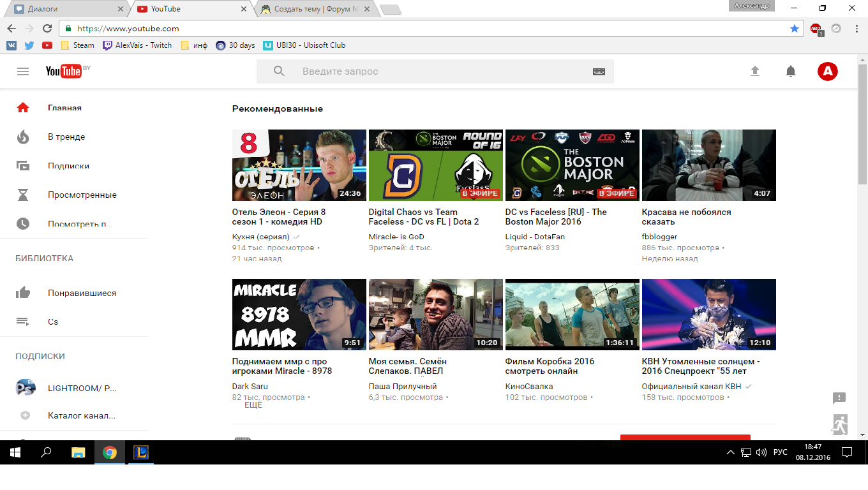Go back in the browser
Screen dimensions: 868x490
pos(11,28)
